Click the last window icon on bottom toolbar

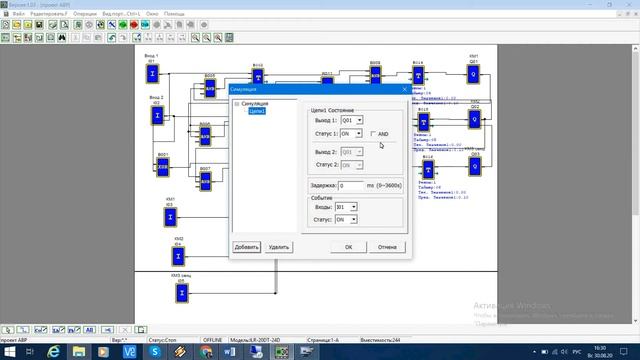(141, 330)
